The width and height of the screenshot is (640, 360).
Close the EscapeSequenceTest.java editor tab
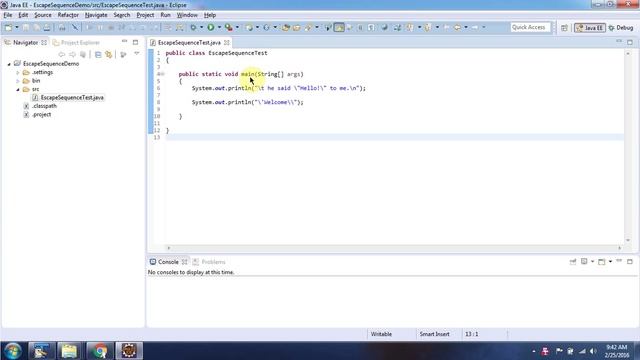click(x=227, y=42)
